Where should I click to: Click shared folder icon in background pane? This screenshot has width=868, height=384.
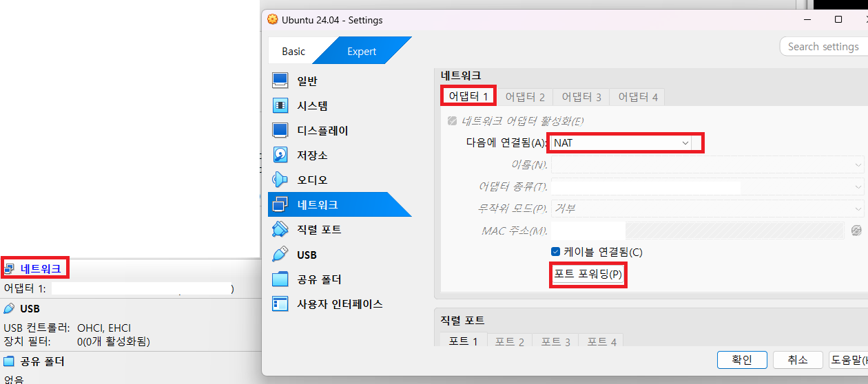click(9, 361)
